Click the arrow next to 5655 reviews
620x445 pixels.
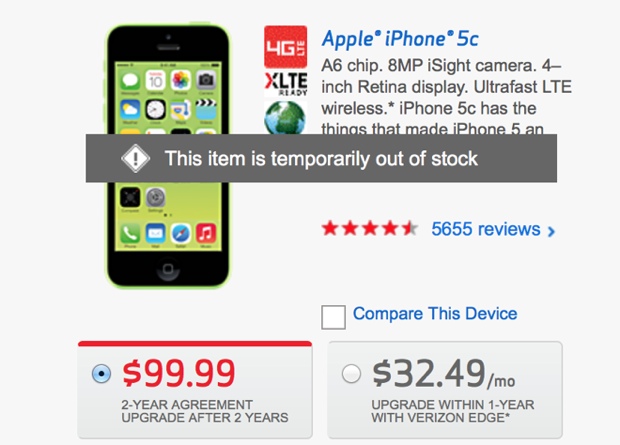tap(551, 231)
